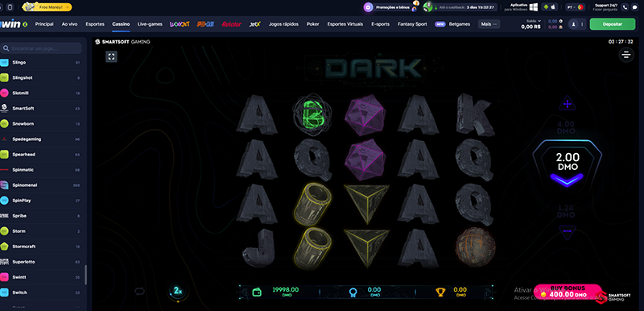Select Spearhead provider

(41, 155)
